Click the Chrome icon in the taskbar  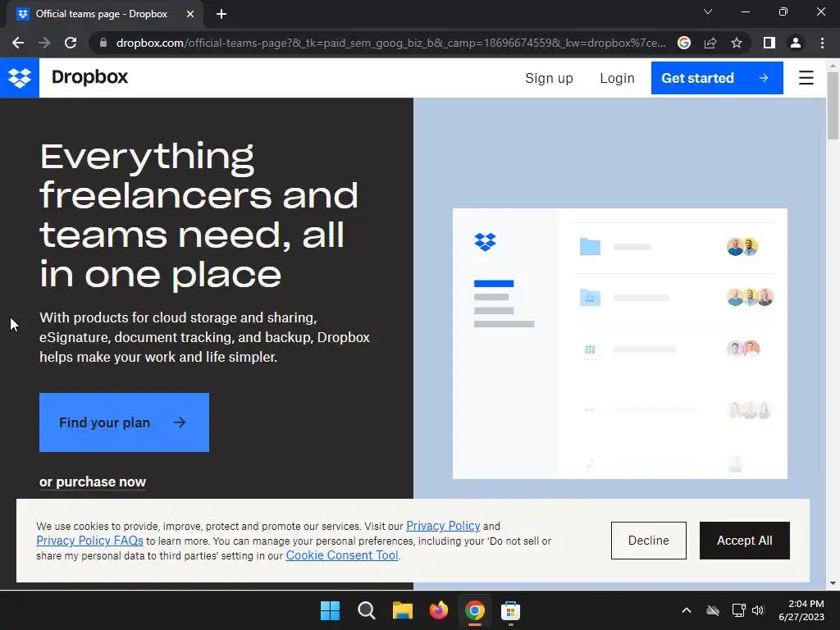475,610
